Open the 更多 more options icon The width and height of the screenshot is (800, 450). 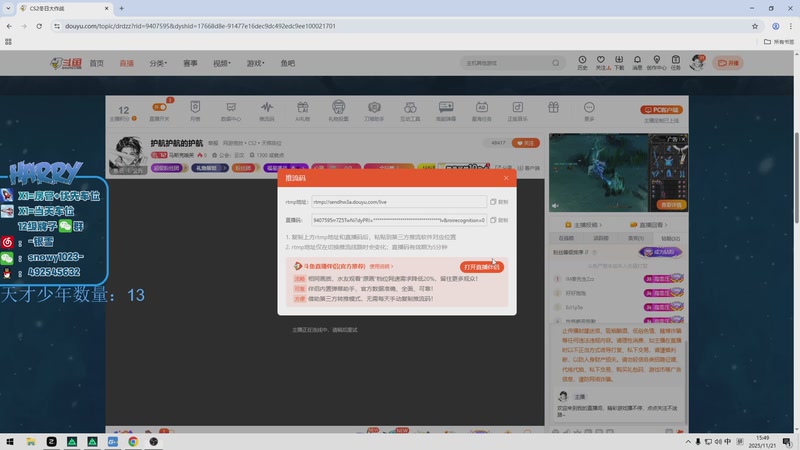coord(589,111)
